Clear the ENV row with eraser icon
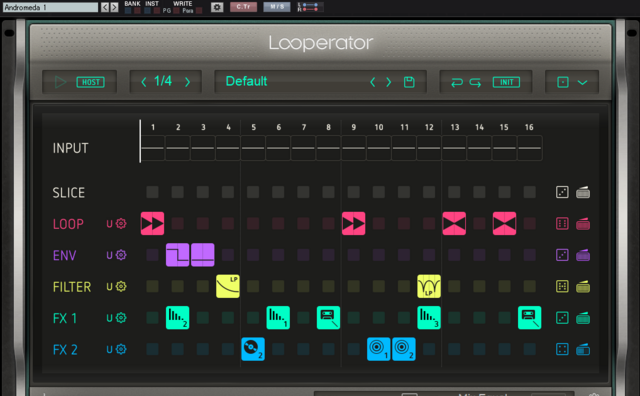640x396 pixels. 583,255
